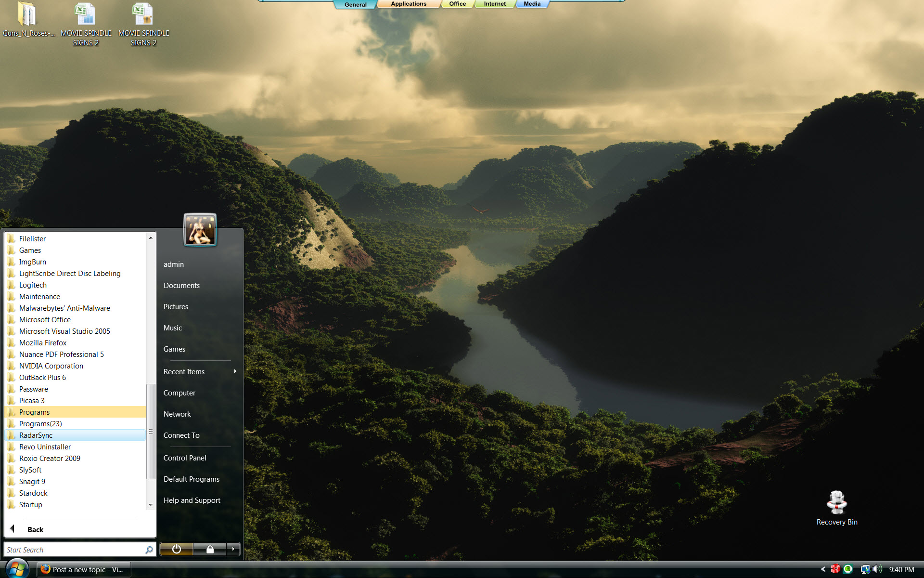Show hidden tray icons arrow
The image size is (924, 578).
coord(823,569)
